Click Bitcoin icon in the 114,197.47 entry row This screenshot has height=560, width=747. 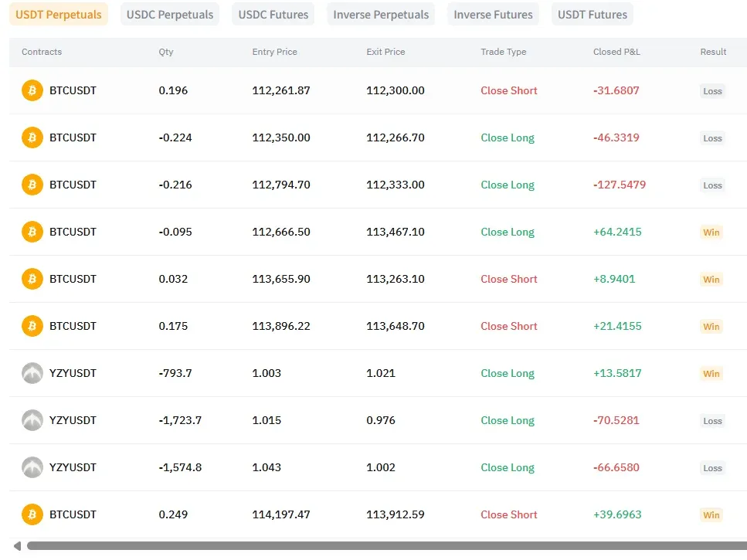pyautogui.click(x=32, y=514)
